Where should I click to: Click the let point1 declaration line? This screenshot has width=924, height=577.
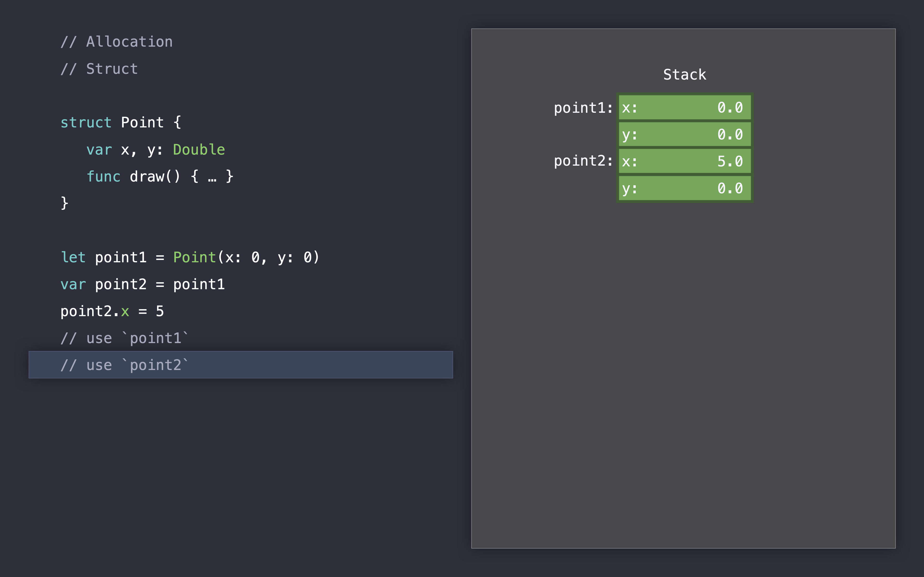[x=190, y=257]
